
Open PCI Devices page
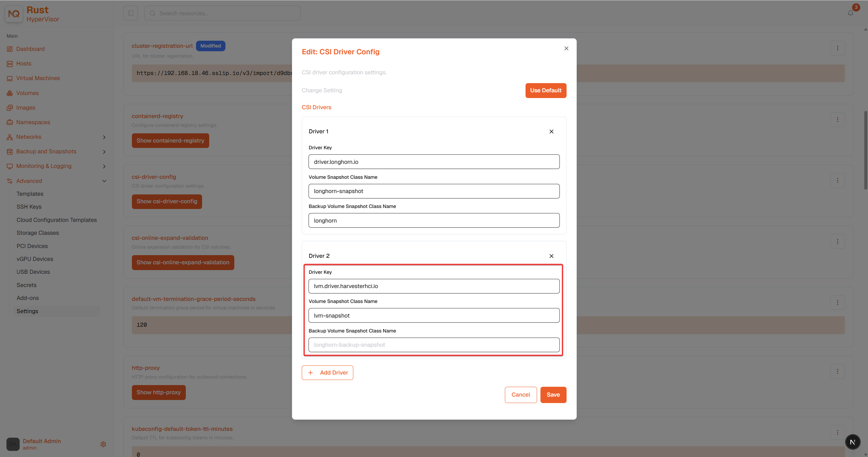(x=32, y=246)
